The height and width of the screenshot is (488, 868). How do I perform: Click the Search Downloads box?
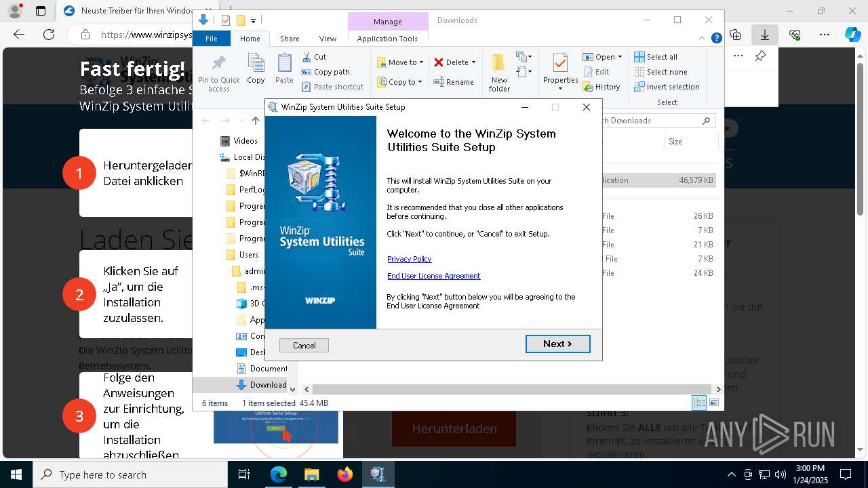coord(651,121)
